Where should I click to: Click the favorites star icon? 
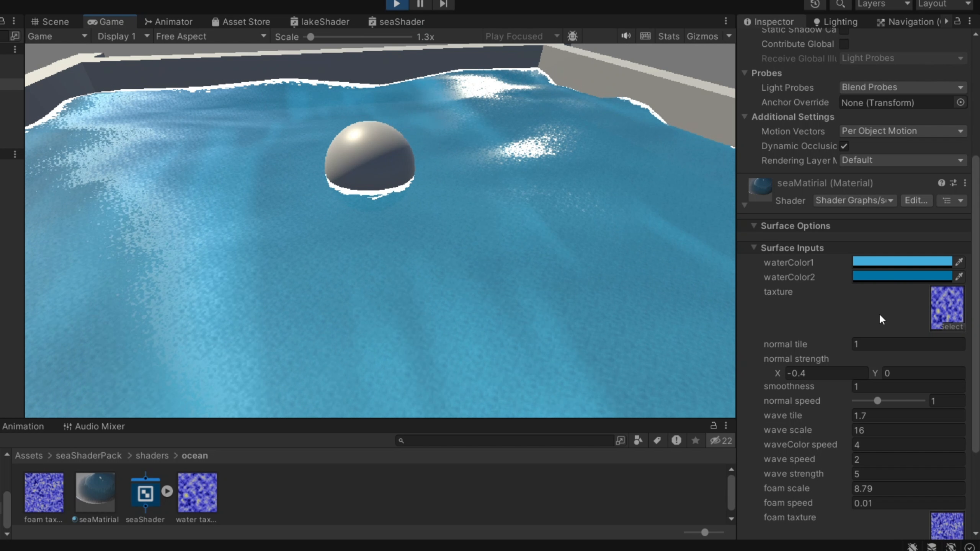(696, 440)
